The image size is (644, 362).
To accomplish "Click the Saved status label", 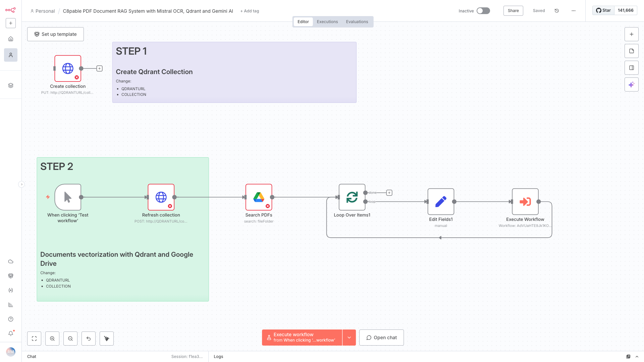I will point(539,11).
